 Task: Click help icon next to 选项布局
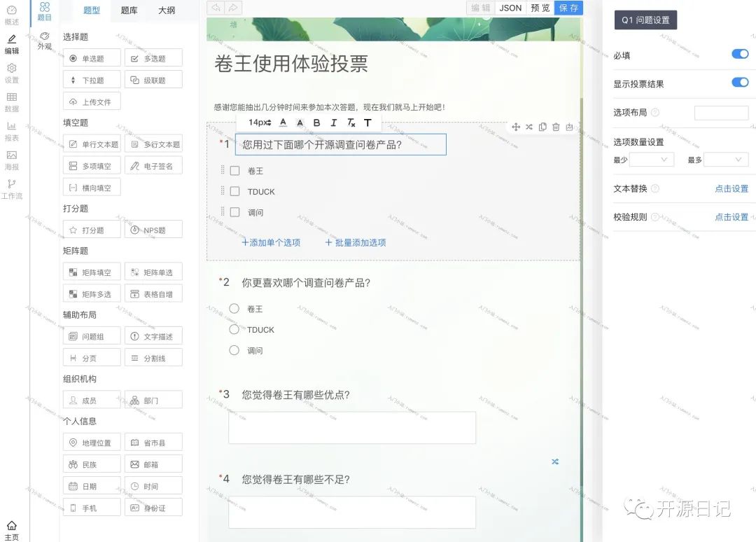tap(655, 112)
